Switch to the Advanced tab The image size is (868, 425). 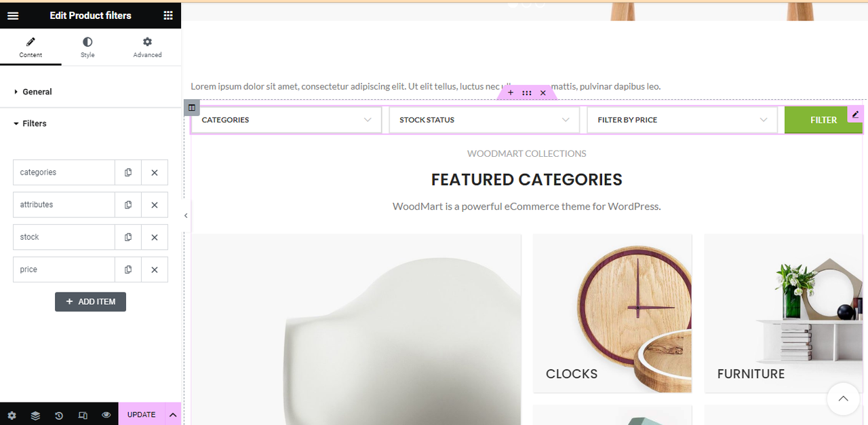pyautogui.click(x=147, y=48)
